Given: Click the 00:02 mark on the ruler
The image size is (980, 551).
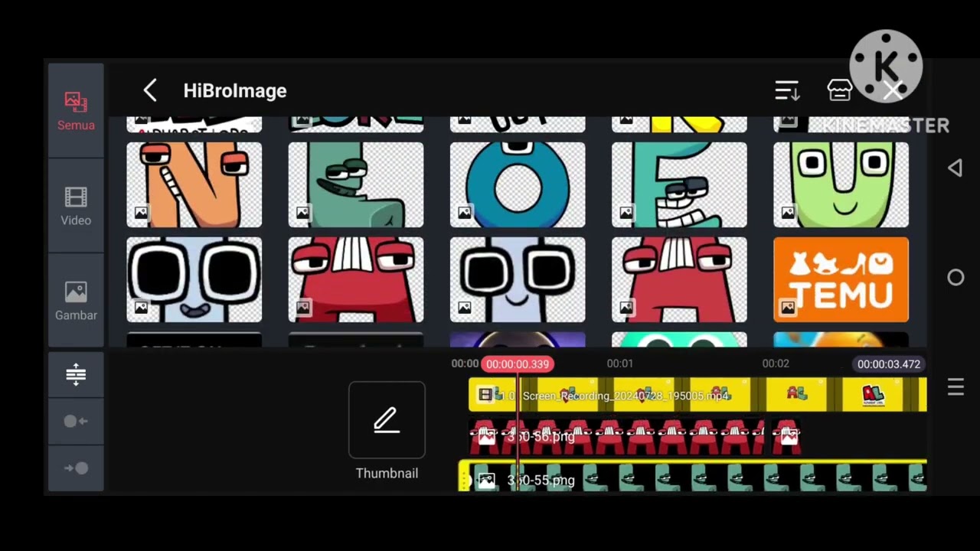Looking at the screenshot, I should click(776, 364).
